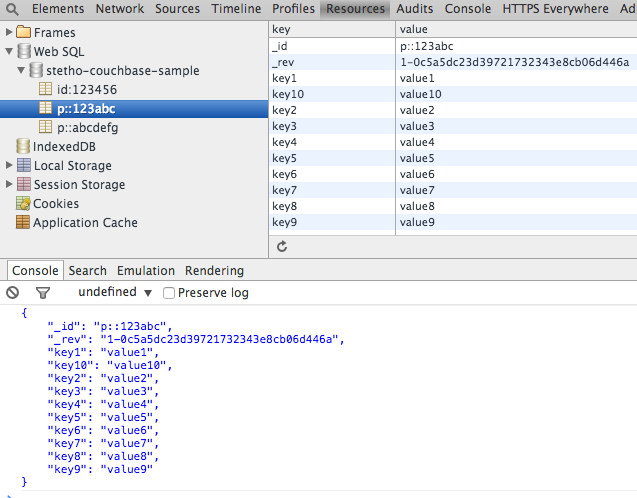Screen dimensions: 637x498
Task: Click the key4 table cell
Action: click(332, 142)
